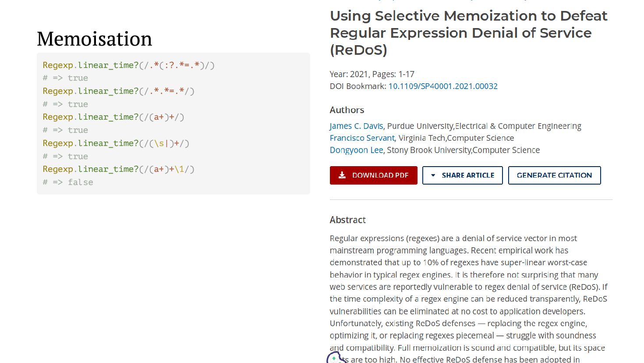Visit Francisco Servant author link

(x=362, y=138)
